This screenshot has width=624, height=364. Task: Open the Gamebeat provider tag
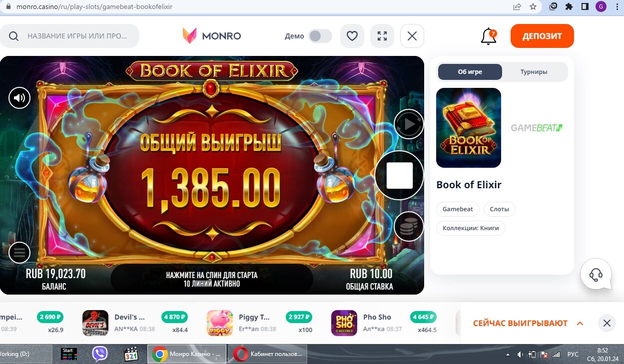coord(458,209)
